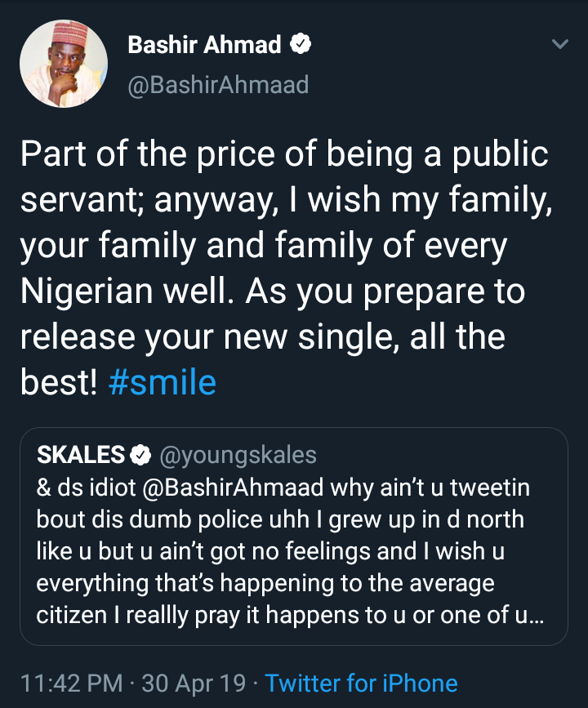The width and height of the screenshot is (588, 708).
Task: Expand the tweet options chevron
Action: point(560,45)
